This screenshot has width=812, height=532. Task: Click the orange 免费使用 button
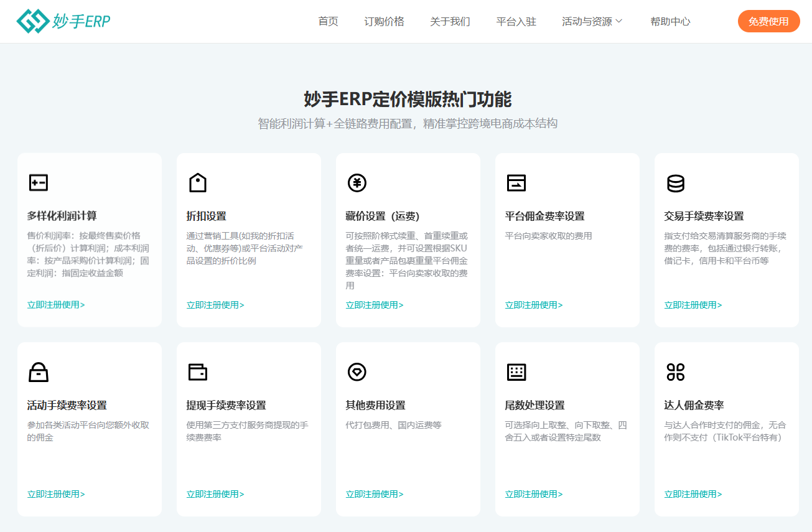[x=768, y=21]
